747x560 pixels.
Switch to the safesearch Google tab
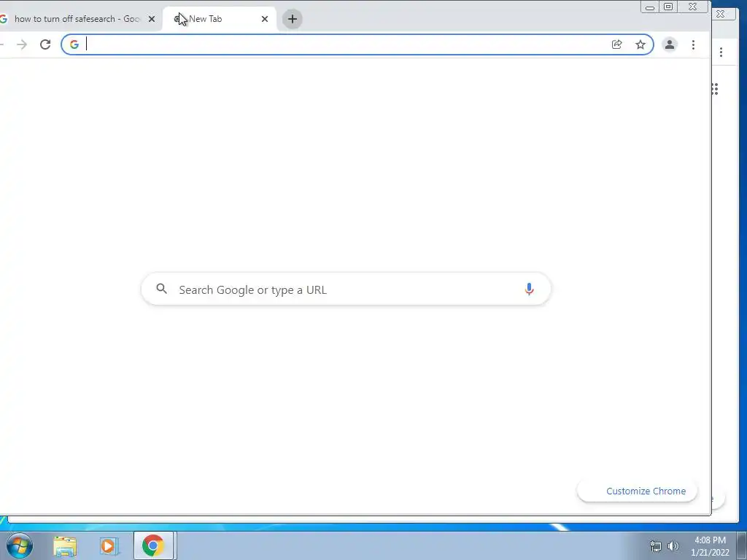tap(76, 19)
